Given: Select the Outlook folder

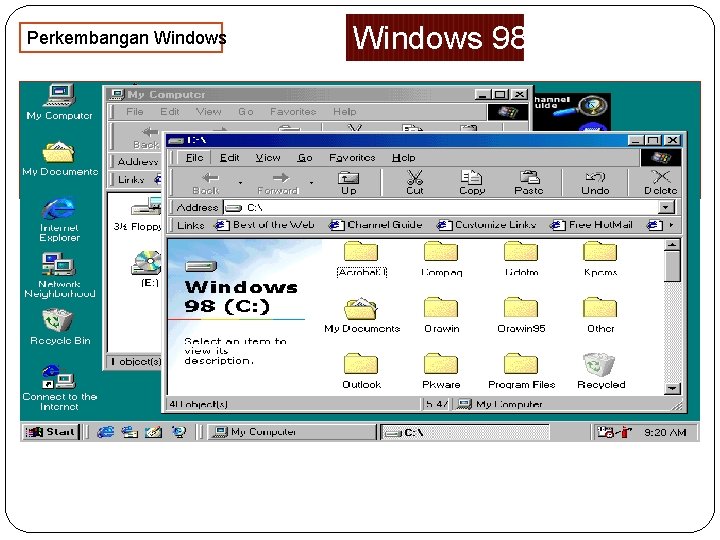Looking at the screenshot, I should click(361, 371).
